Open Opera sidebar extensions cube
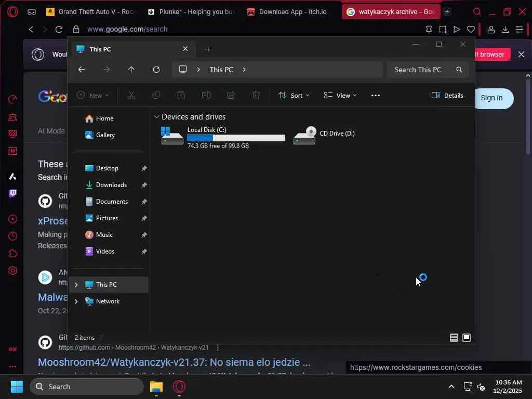 point(12,254)
